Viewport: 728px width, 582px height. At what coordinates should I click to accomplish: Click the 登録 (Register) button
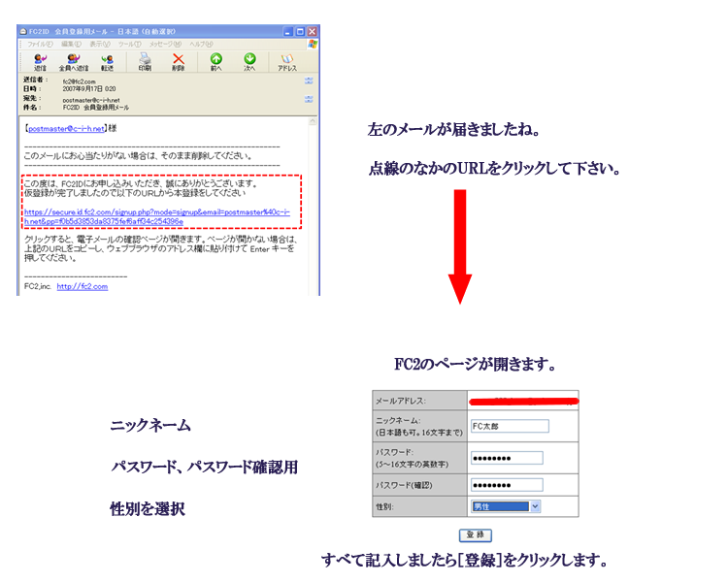(x=476, y=534)
